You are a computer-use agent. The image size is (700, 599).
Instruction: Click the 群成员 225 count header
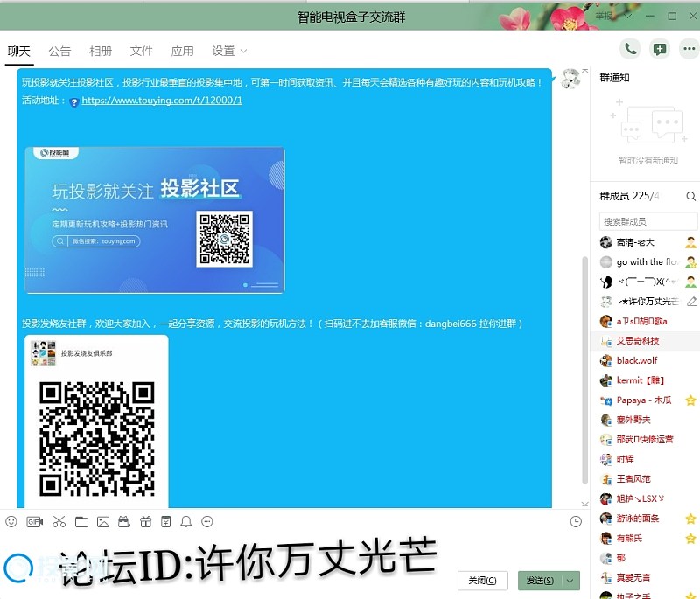tap(629, 196)
